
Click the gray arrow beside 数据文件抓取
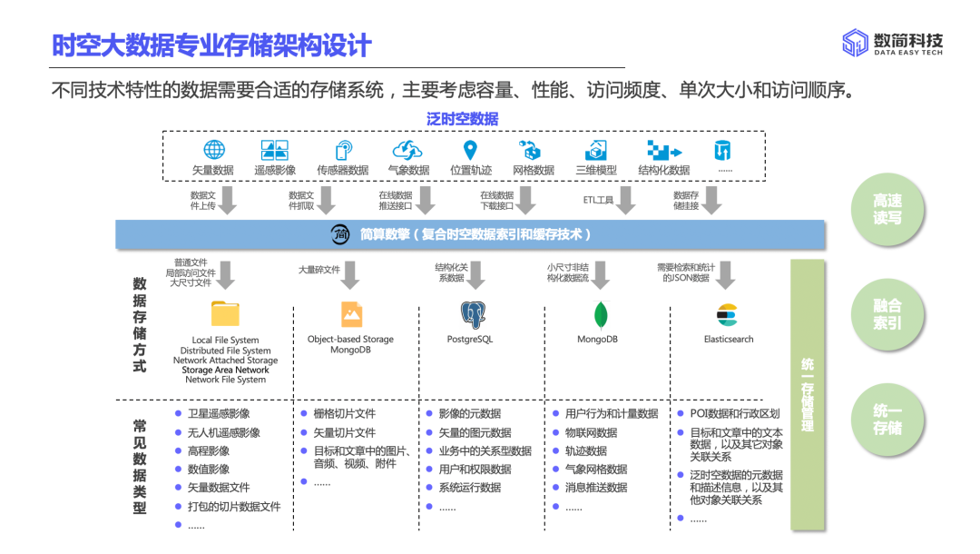[327, 200]
